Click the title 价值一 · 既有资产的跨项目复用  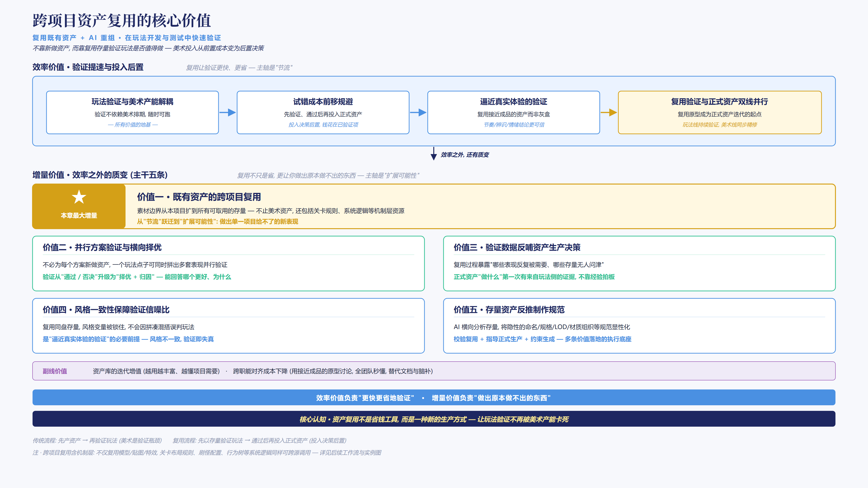(199, 197)
